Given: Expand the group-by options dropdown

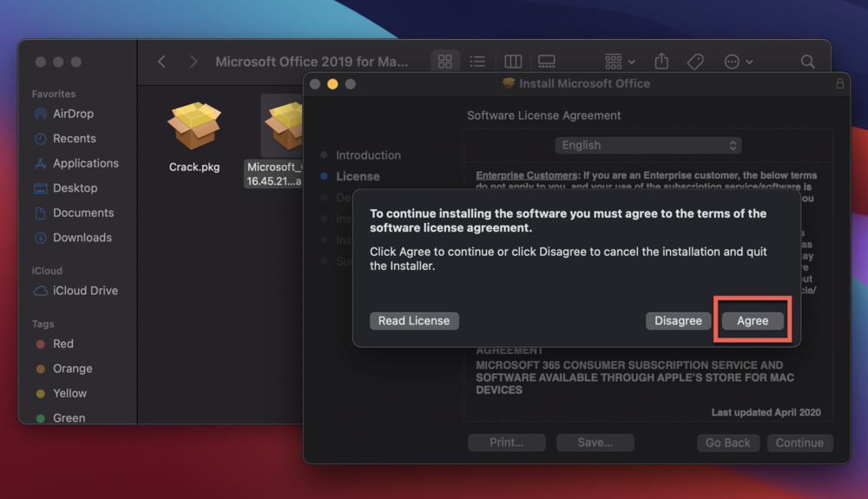Looking at the screenshot, I should tap(620, 62).
